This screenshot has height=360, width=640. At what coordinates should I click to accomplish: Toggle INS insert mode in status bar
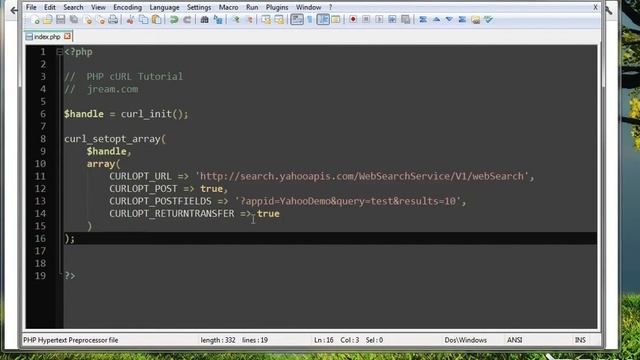coord(580,340)
